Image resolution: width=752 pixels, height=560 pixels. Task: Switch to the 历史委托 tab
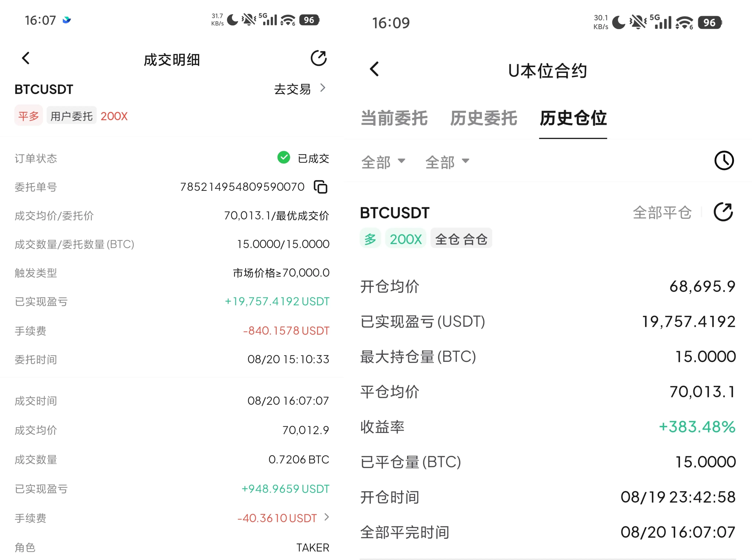coord(484,118)
